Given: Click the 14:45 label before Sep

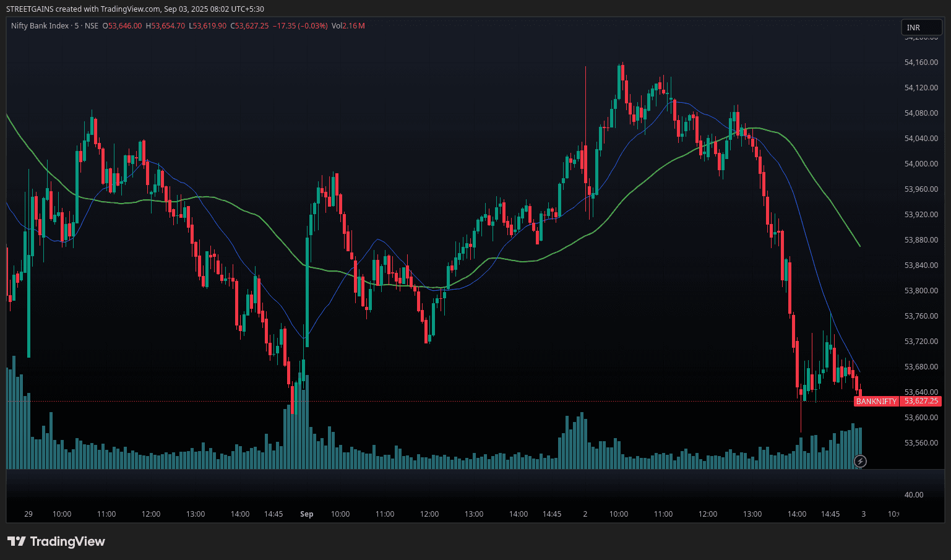Looking at the screenshot, I should coord(273,514).
